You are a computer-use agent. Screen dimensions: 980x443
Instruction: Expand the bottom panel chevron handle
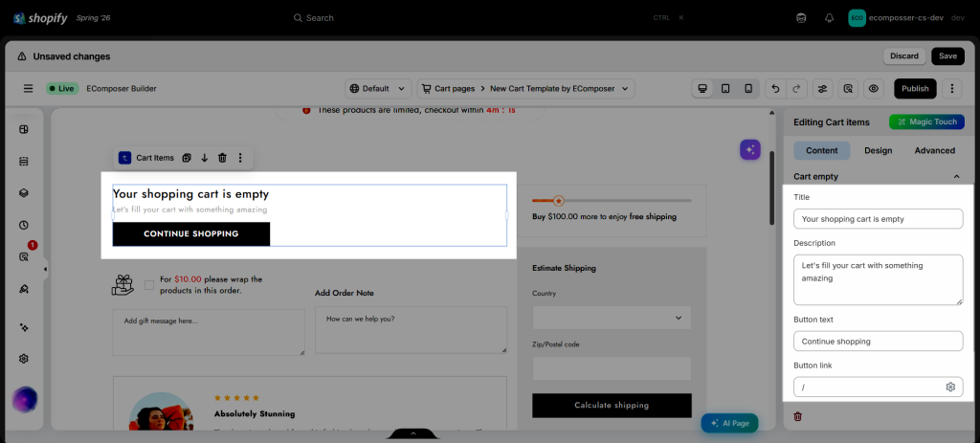[x=413, y=433]
